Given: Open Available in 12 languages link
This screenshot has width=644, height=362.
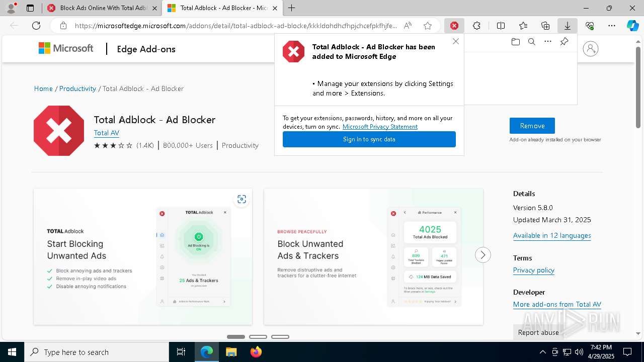Looking at the screenshot, I should [x=552, y=235].
